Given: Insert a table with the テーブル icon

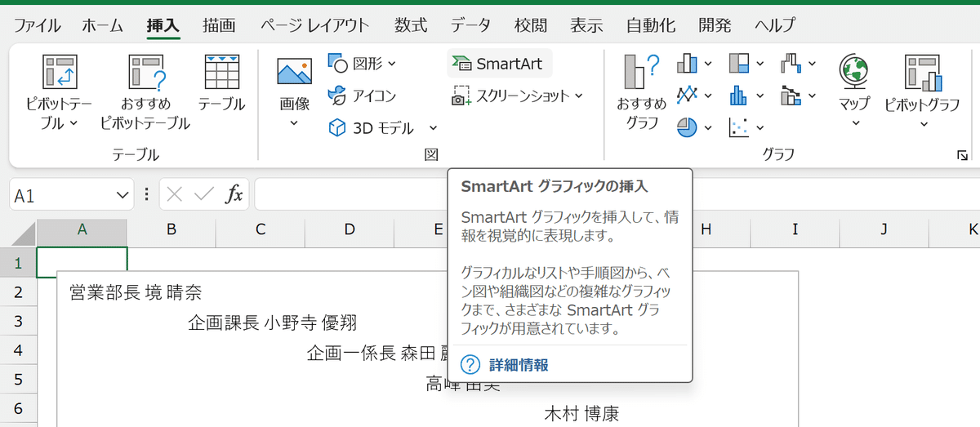Looking at the screenshot, I should pos(221,72).
